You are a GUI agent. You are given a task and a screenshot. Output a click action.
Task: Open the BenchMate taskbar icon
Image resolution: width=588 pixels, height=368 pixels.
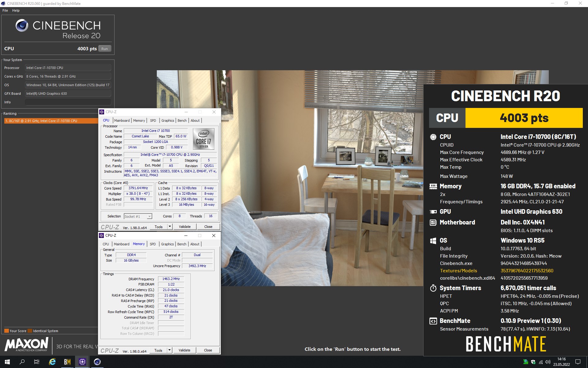point(67,362)
